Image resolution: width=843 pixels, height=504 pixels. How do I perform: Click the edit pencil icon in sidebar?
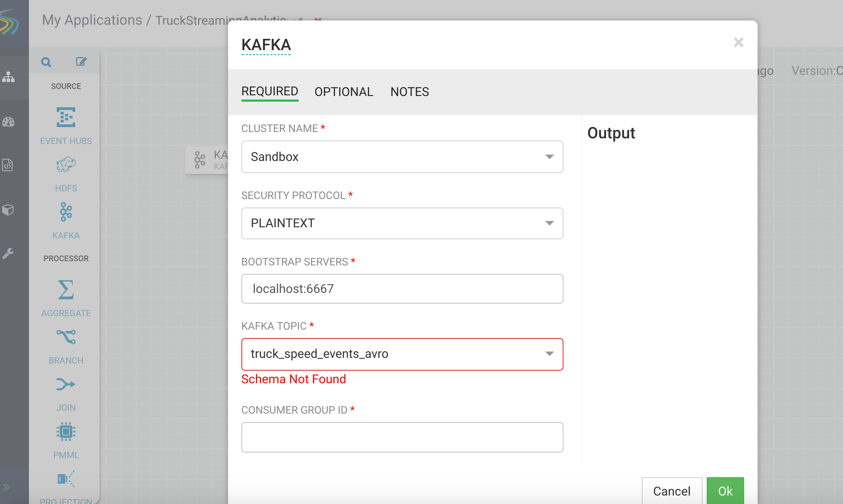point(81,62)
